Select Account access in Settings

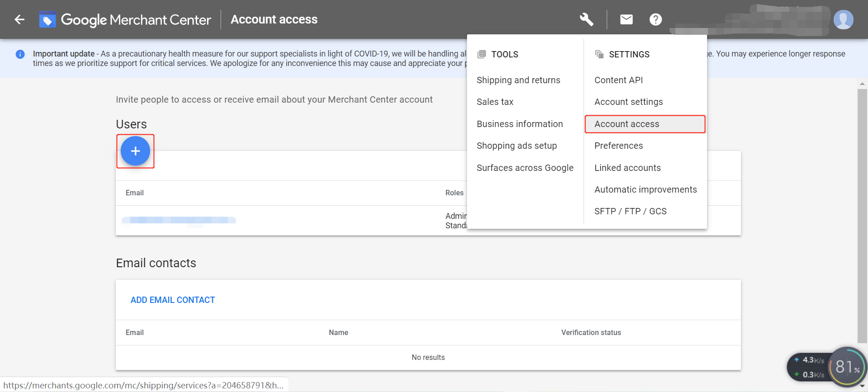[627, 124]
